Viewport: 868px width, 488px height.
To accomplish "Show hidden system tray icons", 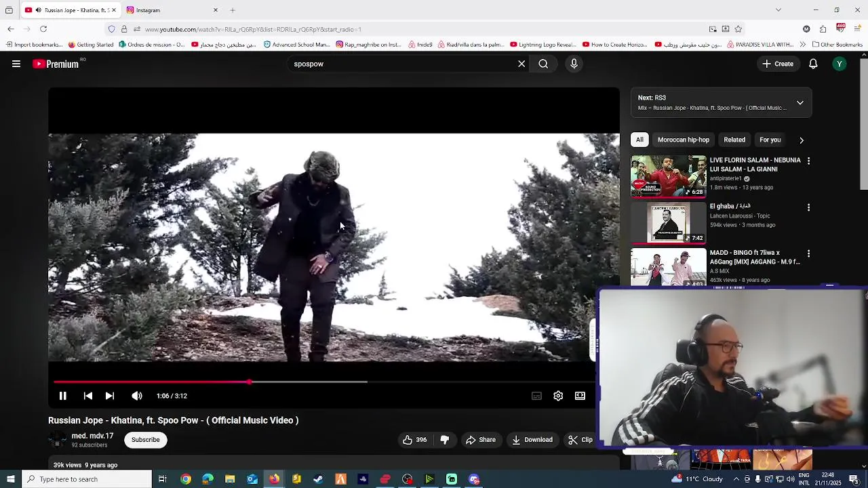I will 736,479.
